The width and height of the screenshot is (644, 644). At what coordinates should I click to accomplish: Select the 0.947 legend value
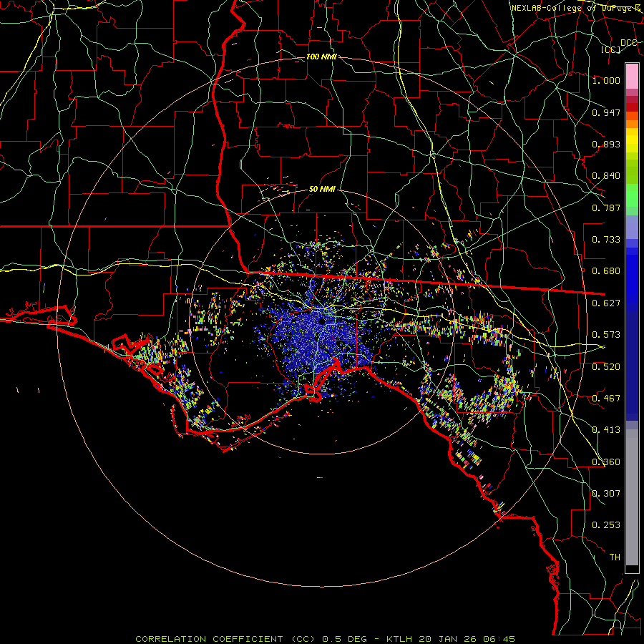coord(606,112)
